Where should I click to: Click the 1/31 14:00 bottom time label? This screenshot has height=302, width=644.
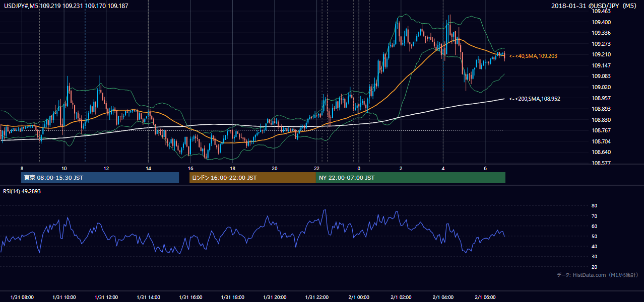click(x=148, y=297)
